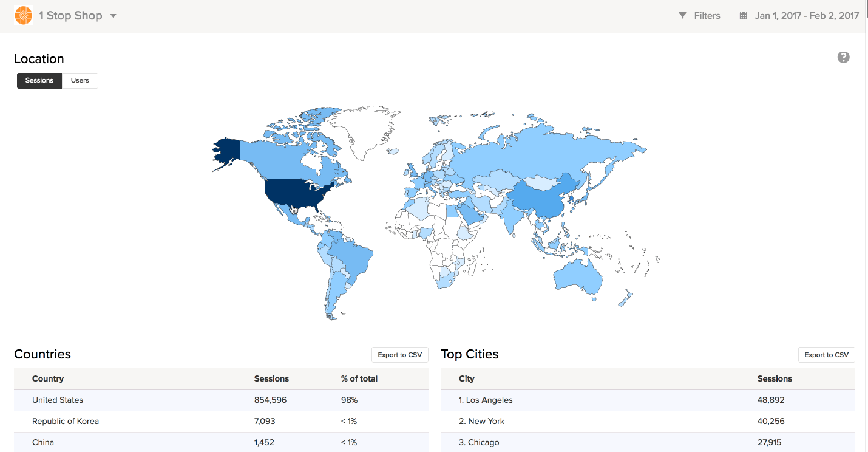Switch to the Users view
Viewport: 868px width, 452px height.
80,81
